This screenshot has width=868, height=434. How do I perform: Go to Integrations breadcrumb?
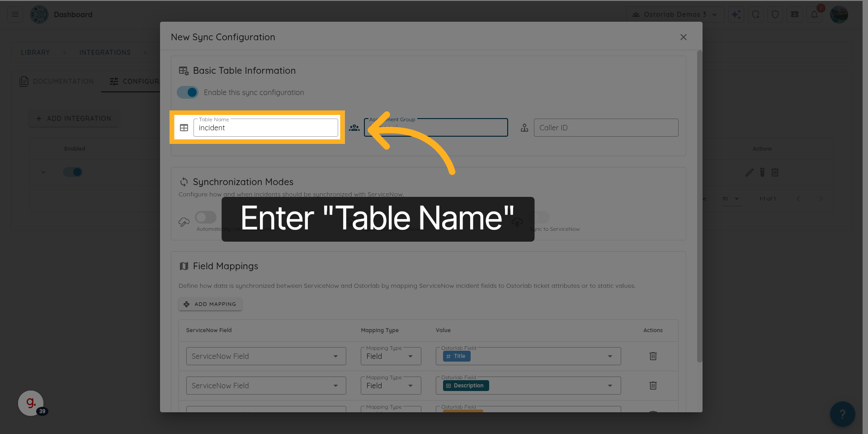point(105,52)
